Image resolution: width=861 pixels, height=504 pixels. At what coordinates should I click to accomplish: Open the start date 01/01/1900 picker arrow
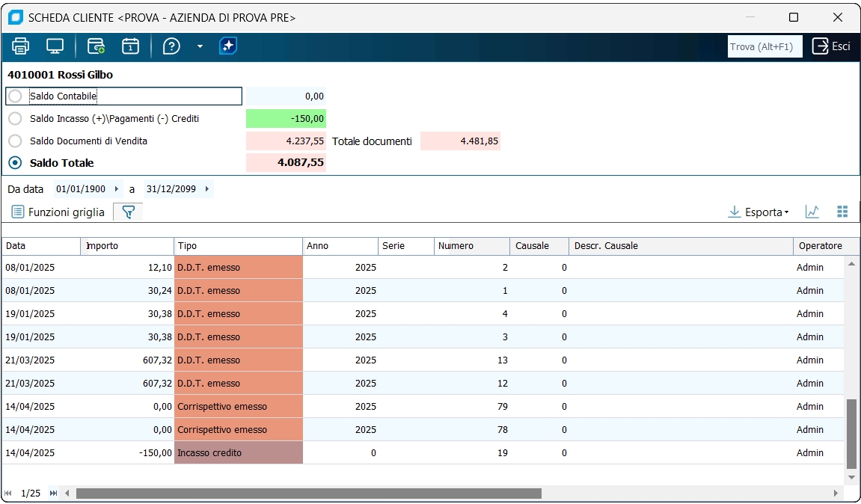[116, 189]
